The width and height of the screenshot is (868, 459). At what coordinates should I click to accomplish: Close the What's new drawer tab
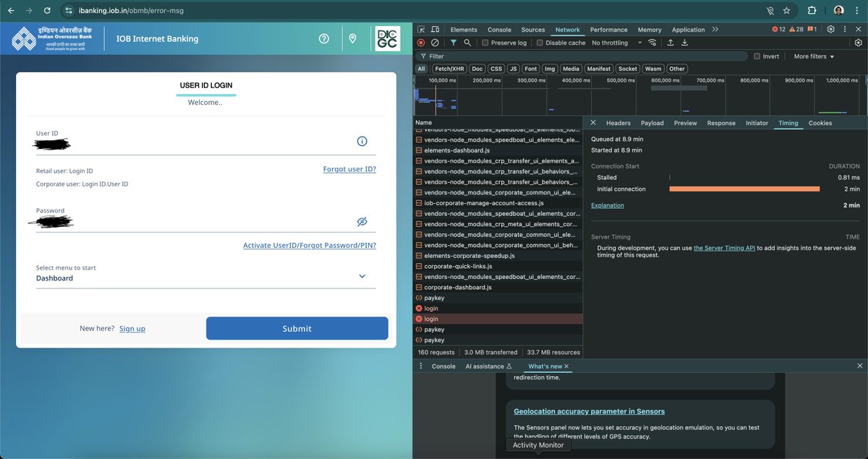[567, 366]
